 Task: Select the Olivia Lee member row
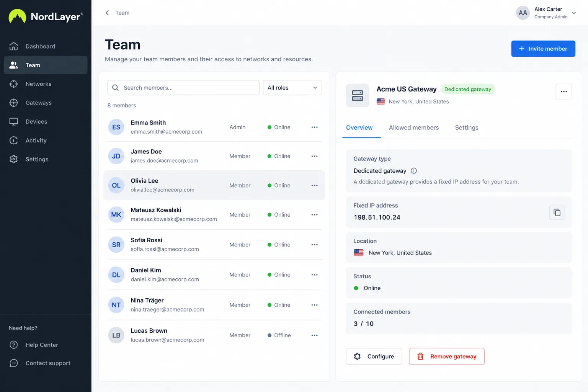pos(214,185)
